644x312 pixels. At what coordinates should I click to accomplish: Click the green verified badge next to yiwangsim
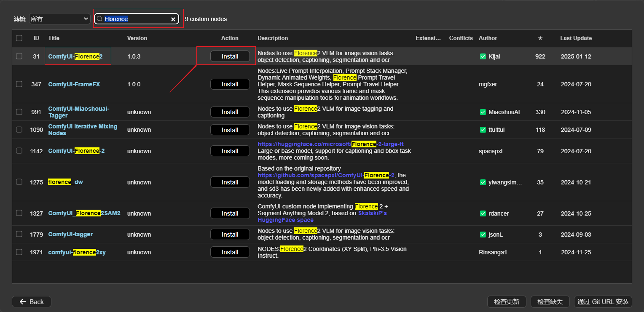(483, 182)
